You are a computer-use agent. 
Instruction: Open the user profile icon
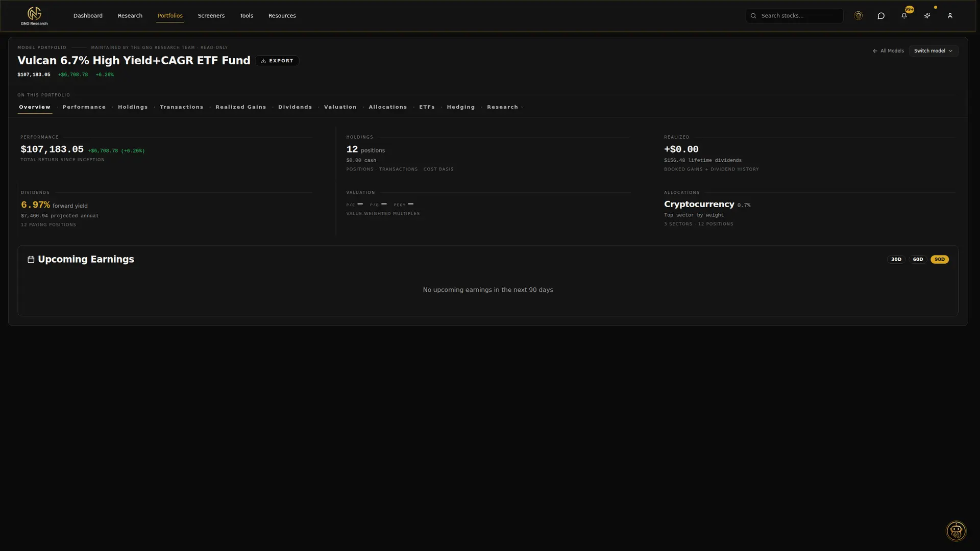[950, 16]
